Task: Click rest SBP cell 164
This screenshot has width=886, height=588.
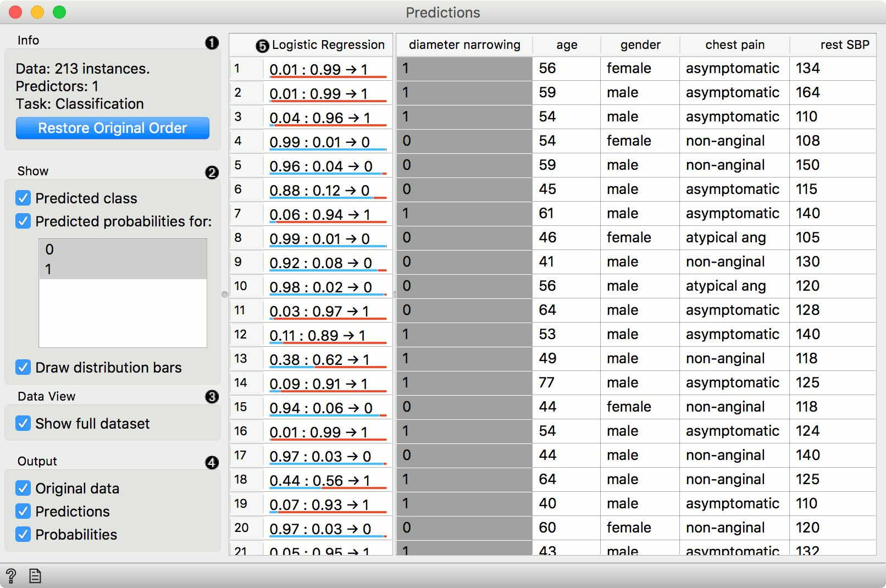Action: point(833,93)
